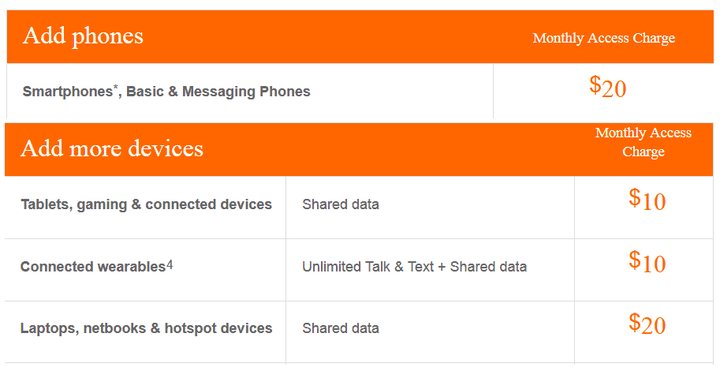Open the Smartphones asterisk footnote
This screenshot has width=720, height=367.
click(115, 87)
